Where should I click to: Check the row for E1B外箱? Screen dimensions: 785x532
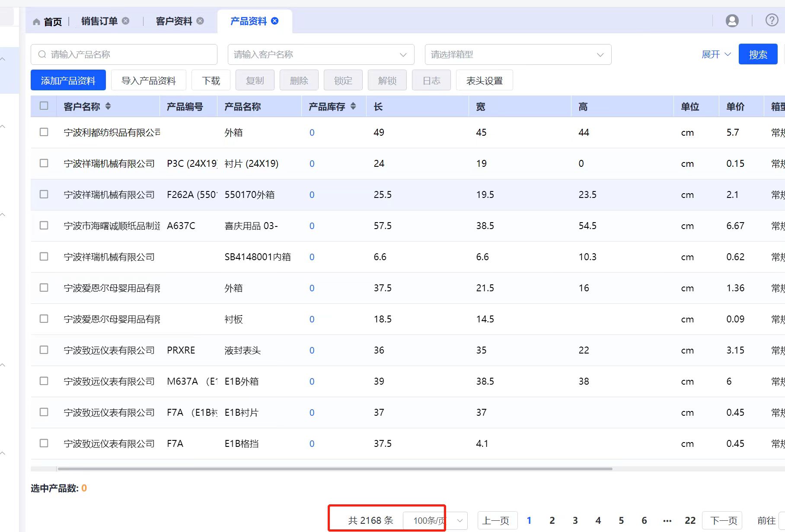(x=44, y=381)
